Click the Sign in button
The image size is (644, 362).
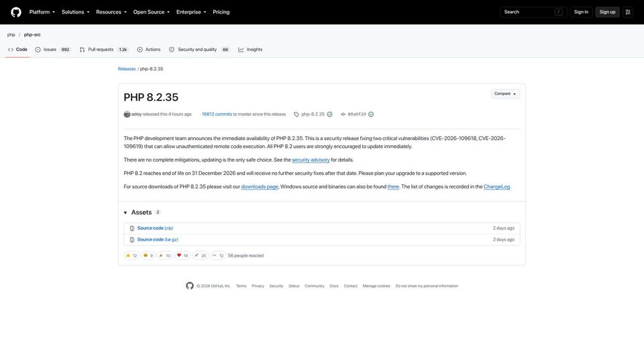581,12
